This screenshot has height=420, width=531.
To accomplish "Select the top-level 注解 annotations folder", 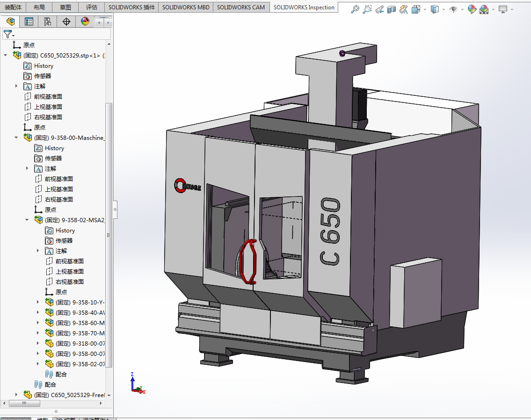I will coord(34,87).
